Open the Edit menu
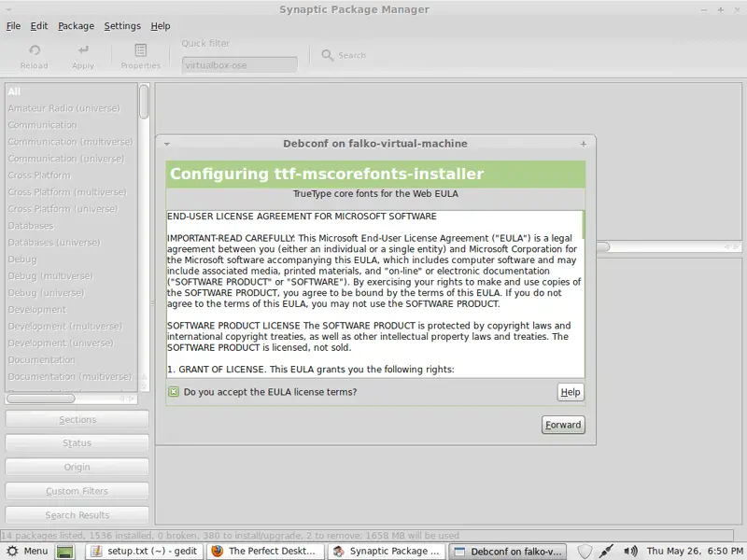The height and width of the screenshot is (560, 747). (39, 26)
